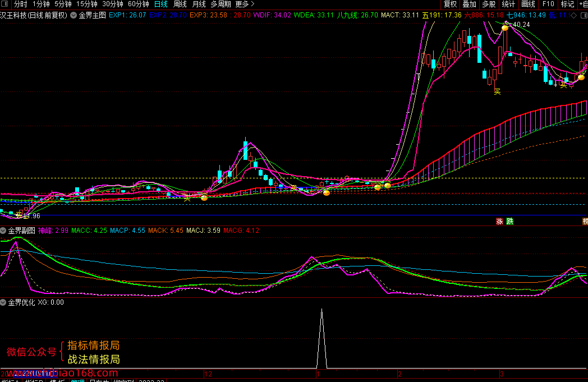588x382 pixels.
Task: Click the 八九线: 26.70 value
Action: (357, 15)
